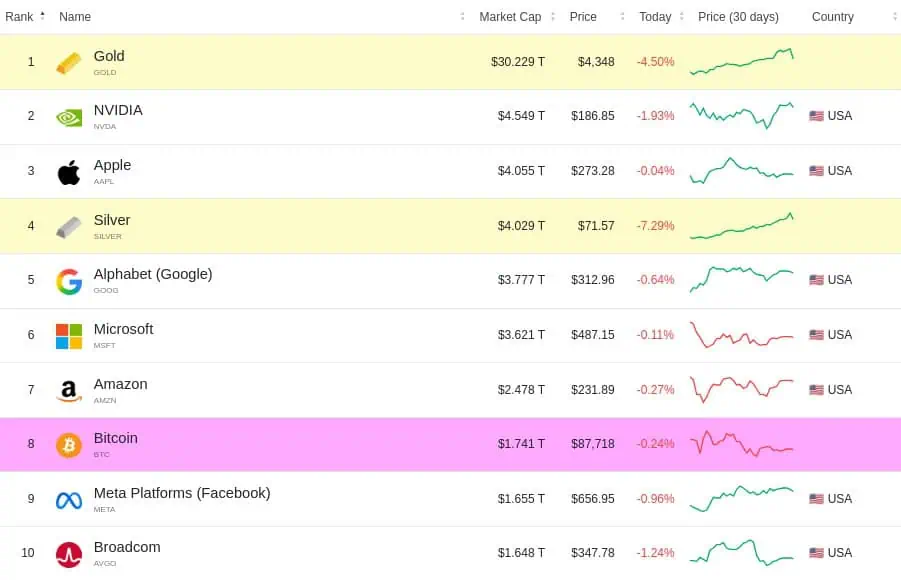
Task: View Bitcoin's 30-day price sparkline
Action: coord(741,443)
